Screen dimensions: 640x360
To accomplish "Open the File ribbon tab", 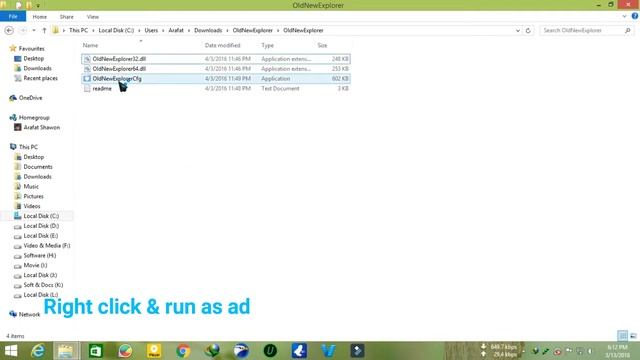I will tap(13, 17).
